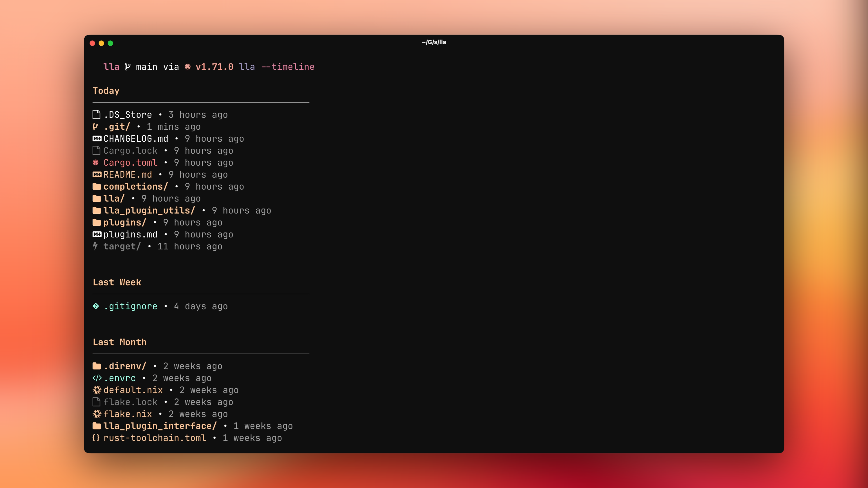The height and width of the screenshot is (488, 868).
Task: Click the target/ directory name
Action: [x=122, y=246]
